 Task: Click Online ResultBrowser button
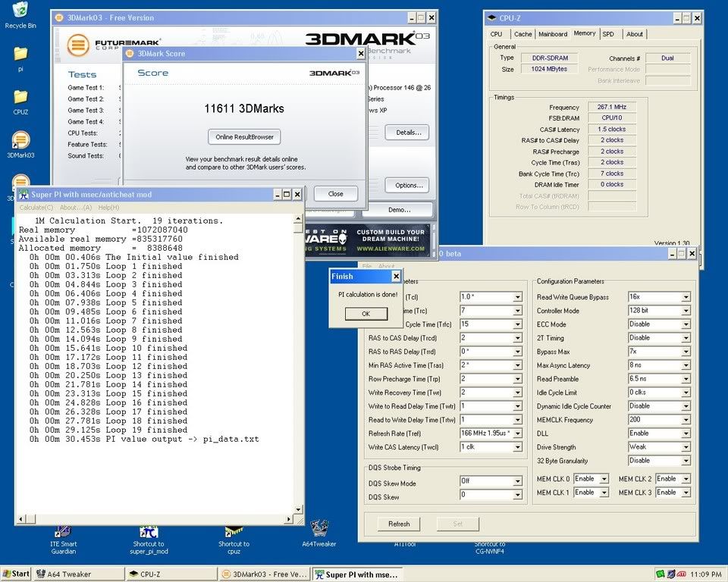244,137
